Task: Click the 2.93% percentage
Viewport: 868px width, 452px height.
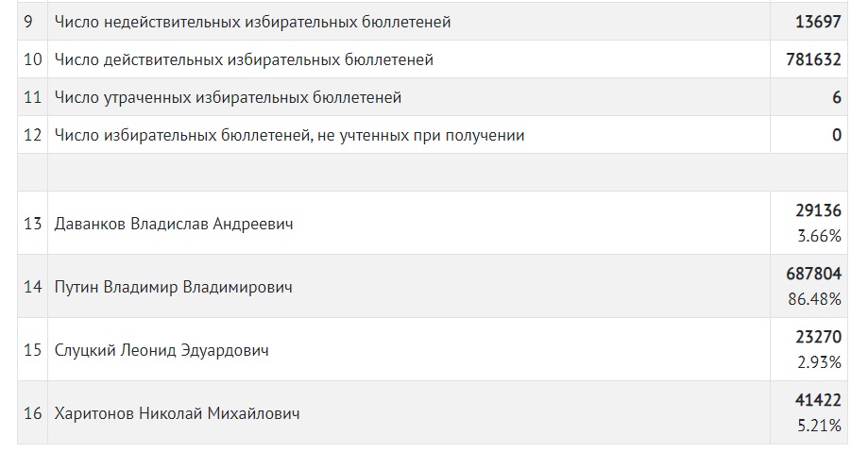Action: [820, 362]
